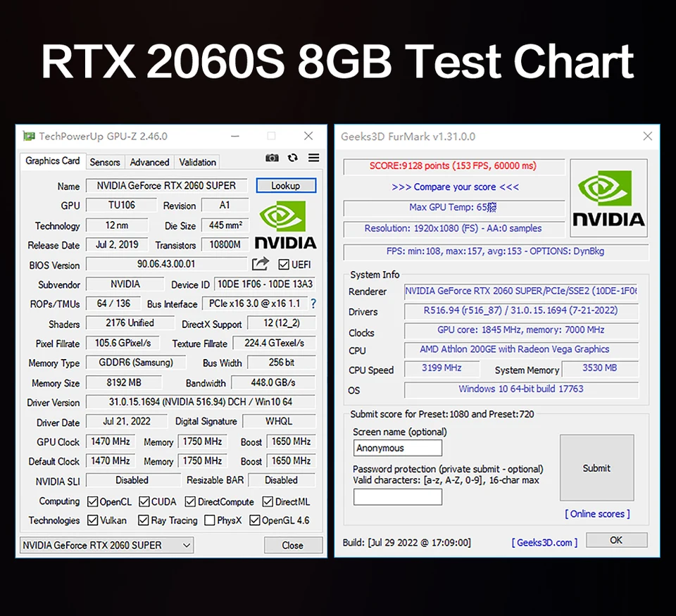676x616 pixels.
Task: Click the Renderer value in FurMark
Action: click(521, 291)
